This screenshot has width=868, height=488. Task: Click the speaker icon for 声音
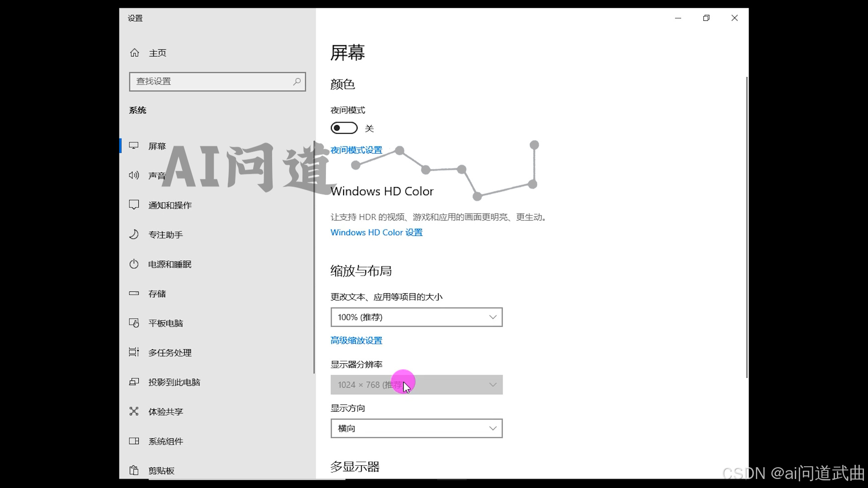134,175
